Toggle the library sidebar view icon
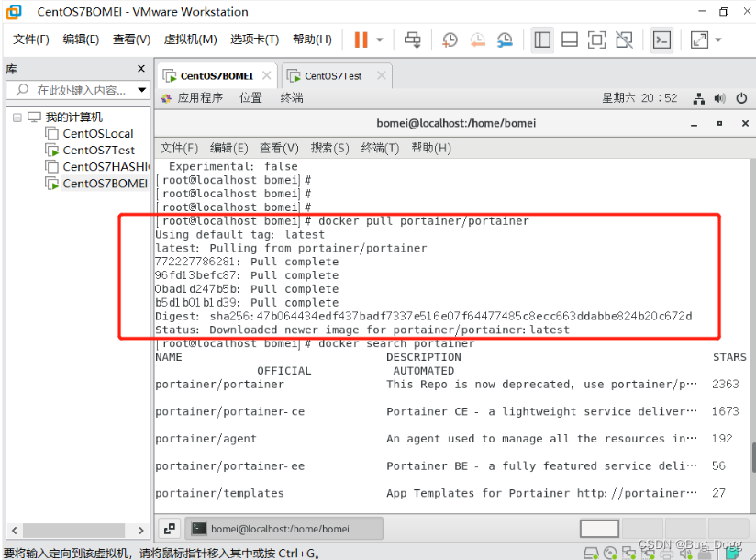 pyautogui.click(x=542, y=39)
